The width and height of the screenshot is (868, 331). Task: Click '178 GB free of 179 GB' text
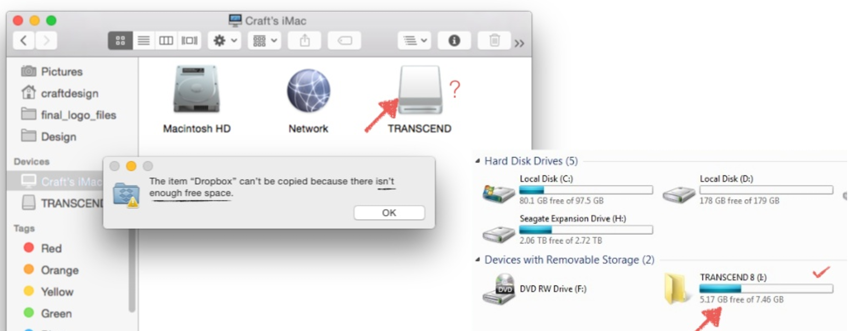(x=739, y=201)
